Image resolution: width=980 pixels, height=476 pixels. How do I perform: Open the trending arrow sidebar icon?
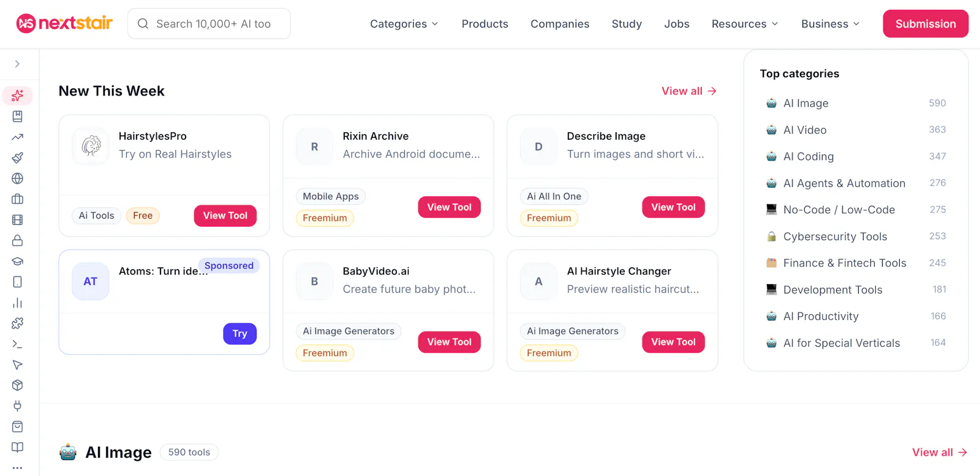tap(18, 137)
